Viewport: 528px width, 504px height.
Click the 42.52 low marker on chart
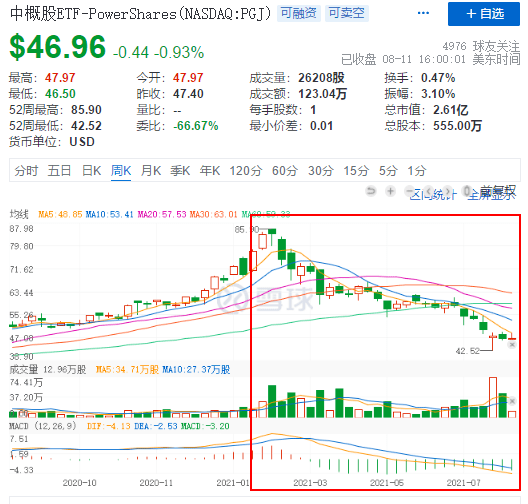click(467, 351)
